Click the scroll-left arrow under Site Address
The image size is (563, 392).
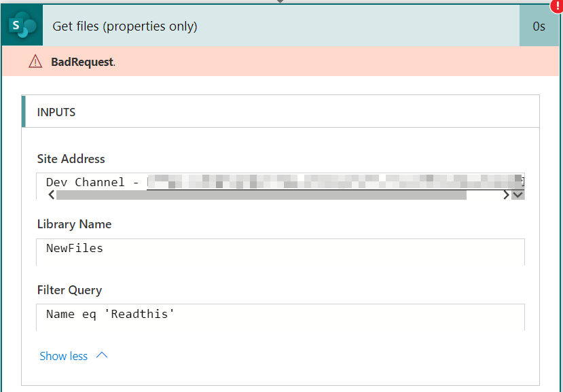pyautogui.click(x=51, y=195)
